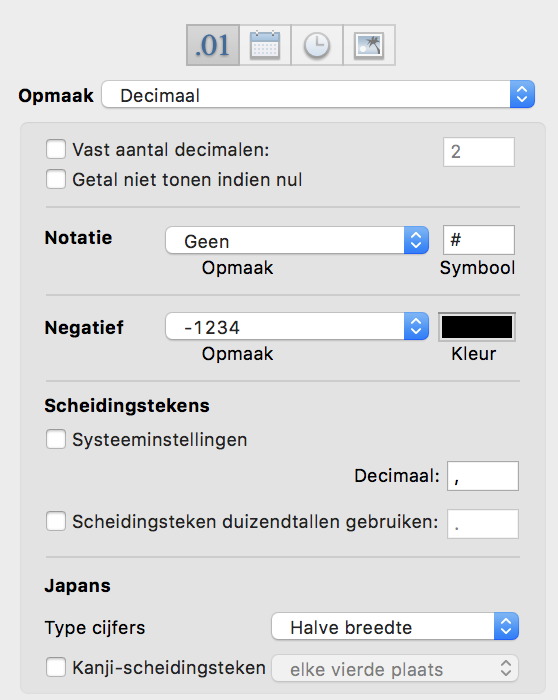Click the thousands separator input field

(483, 524)
